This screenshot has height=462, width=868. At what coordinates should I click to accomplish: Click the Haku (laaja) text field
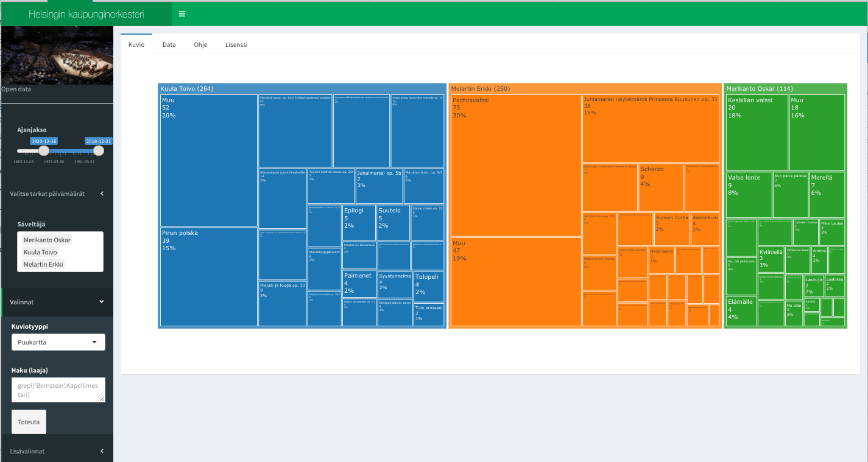coord(58,390)
